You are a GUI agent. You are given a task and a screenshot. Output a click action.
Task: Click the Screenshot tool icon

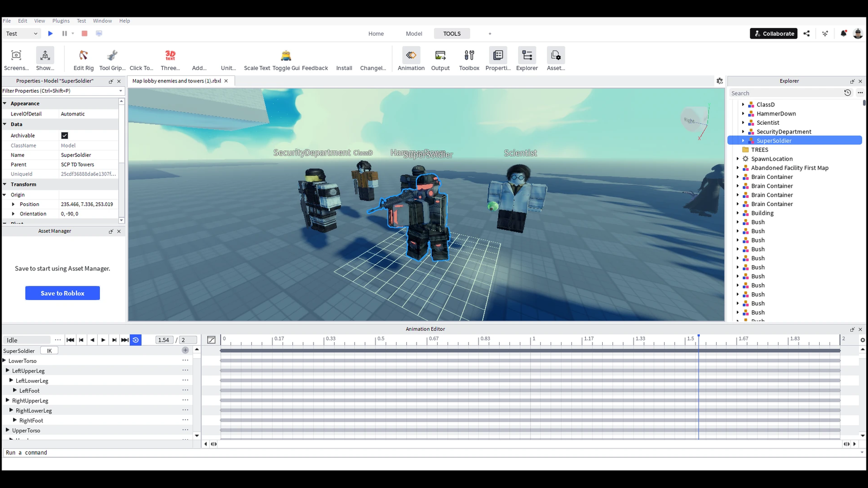pos(16,55)
